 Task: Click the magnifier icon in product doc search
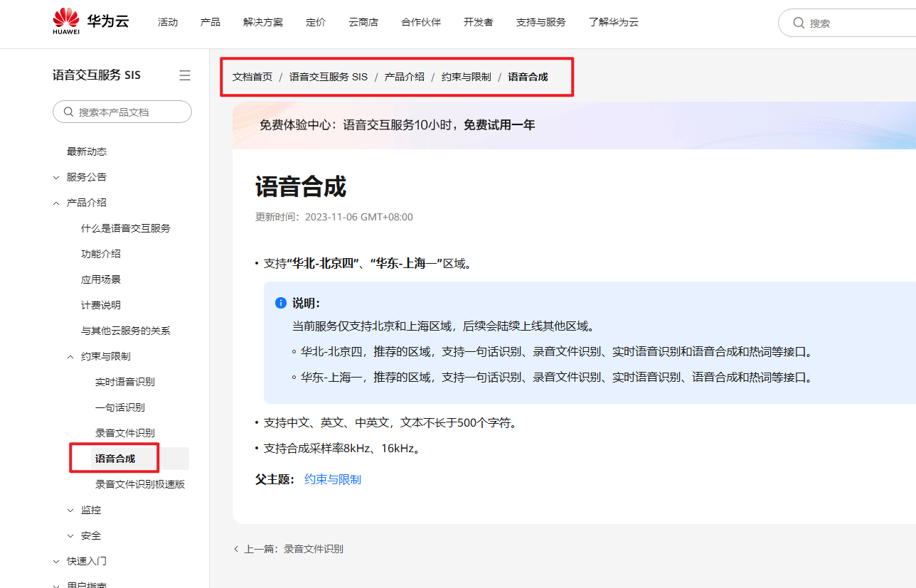point(69,112)
